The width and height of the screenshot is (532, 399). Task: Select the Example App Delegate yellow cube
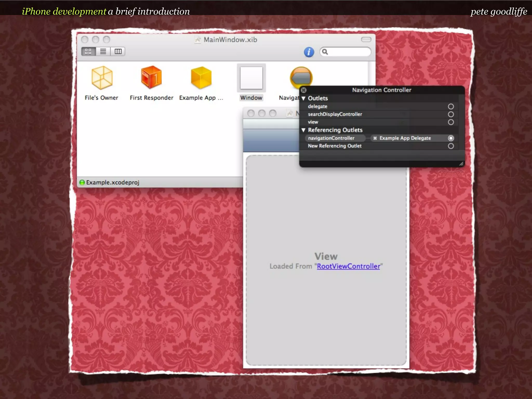(x=201, y=77)
